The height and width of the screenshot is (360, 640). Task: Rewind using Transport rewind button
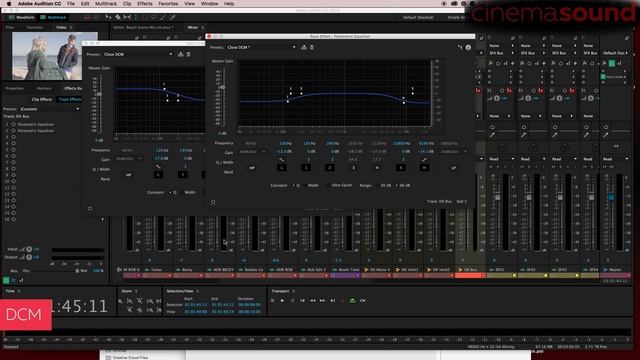coord(313,301)
